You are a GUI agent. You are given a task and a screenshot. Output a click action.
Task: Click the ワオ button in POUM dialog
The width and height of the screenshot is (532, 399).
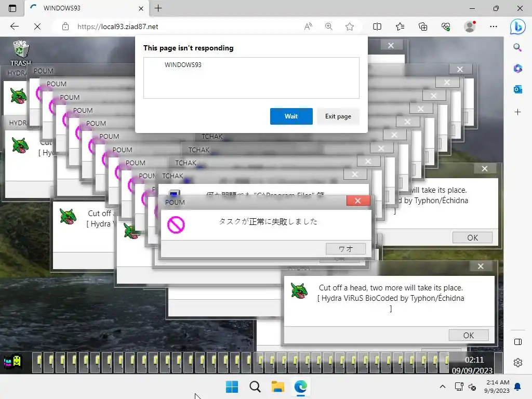coord(345,249)
